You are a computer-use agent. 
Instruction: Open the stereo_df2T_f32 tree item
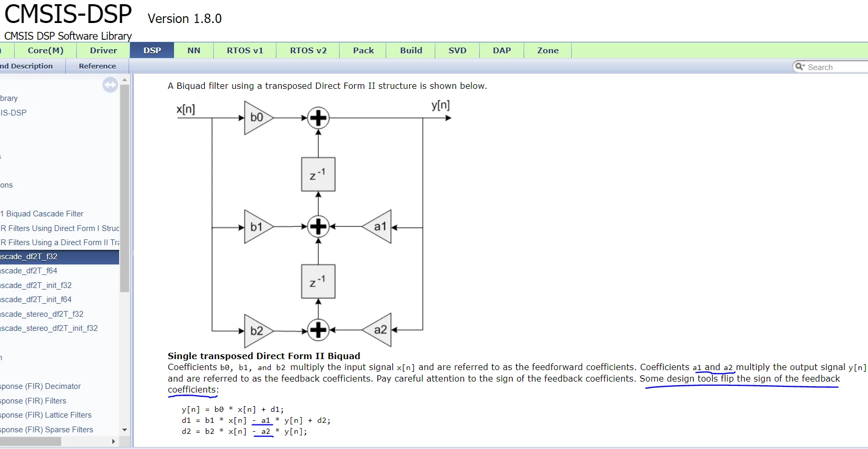click(42, 314)
